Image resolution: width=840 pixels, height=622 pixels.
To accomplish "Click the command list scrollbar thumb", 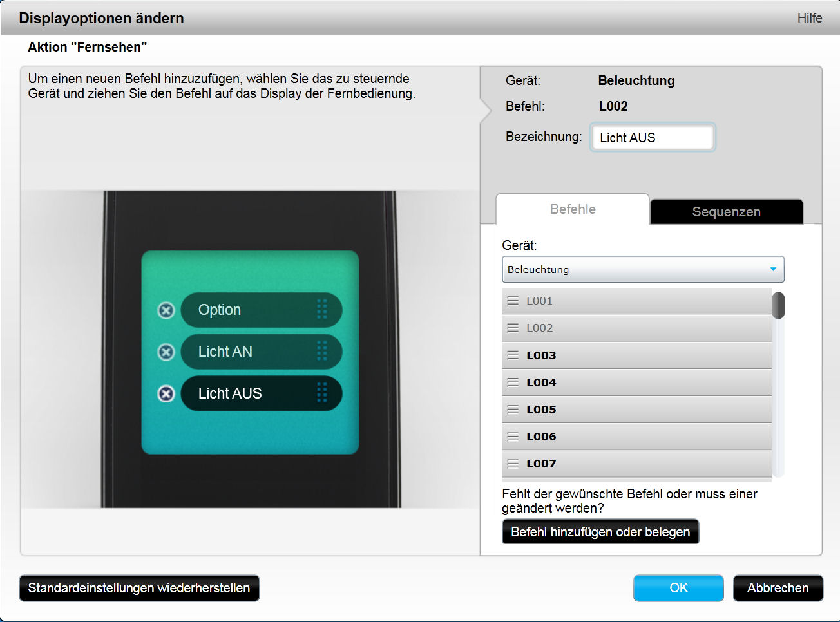I will point(778,305).
